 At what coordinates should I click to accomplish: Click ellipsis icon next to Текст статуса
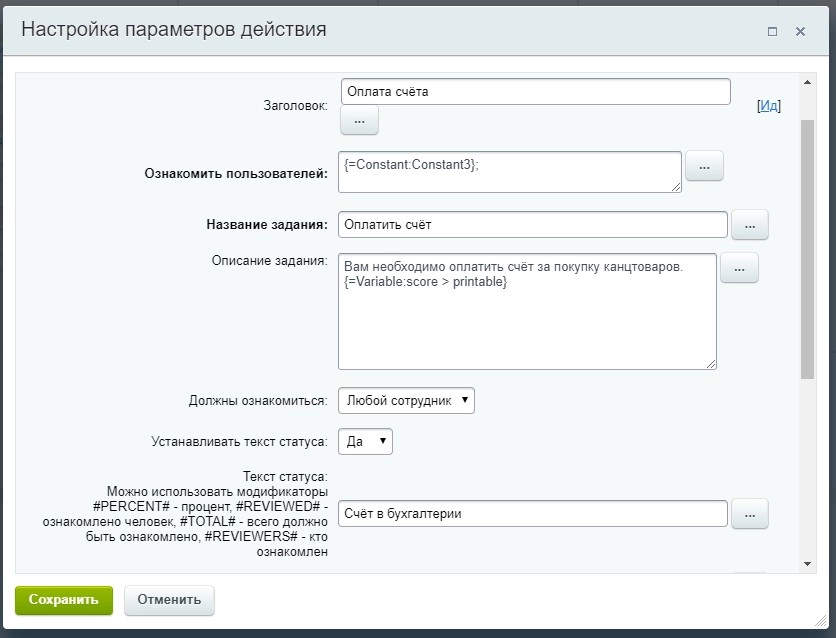pos(750,513)
